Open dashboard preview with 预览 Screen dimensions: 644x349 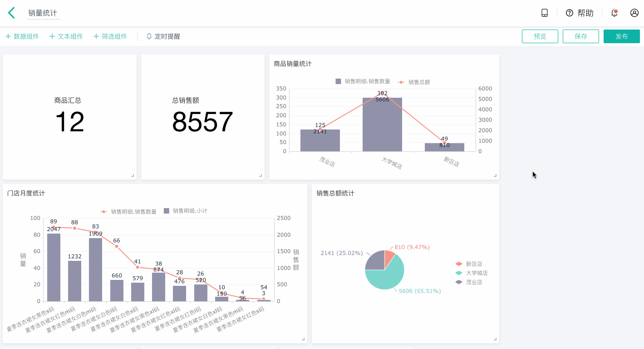tap(540, 36)
